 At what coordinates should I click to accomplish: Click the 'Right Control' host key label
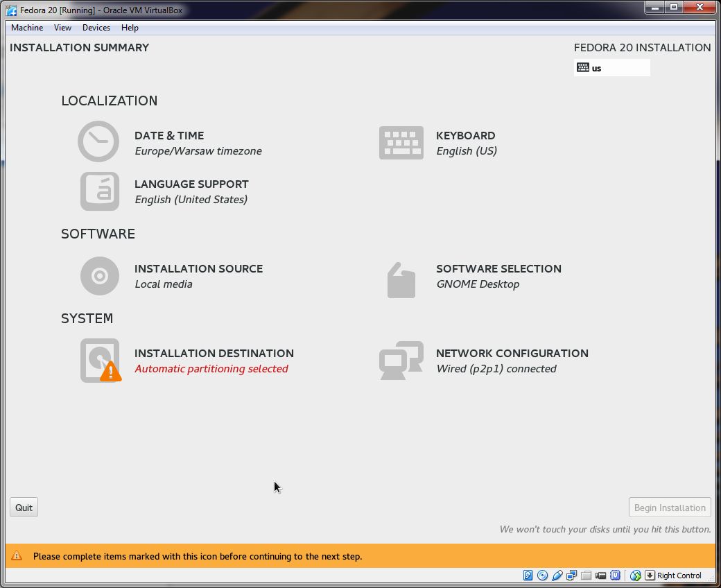(679, 576)
